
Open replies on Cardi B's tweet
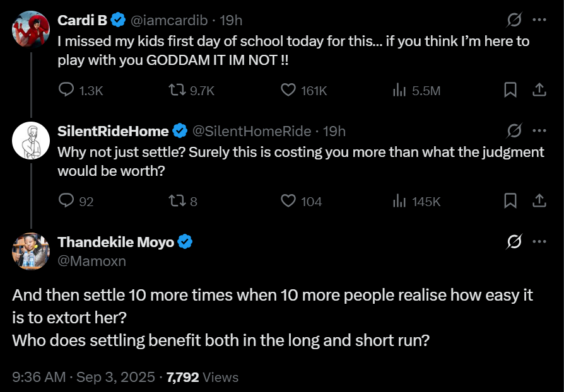pyautogui.click(x=66, y=90)
